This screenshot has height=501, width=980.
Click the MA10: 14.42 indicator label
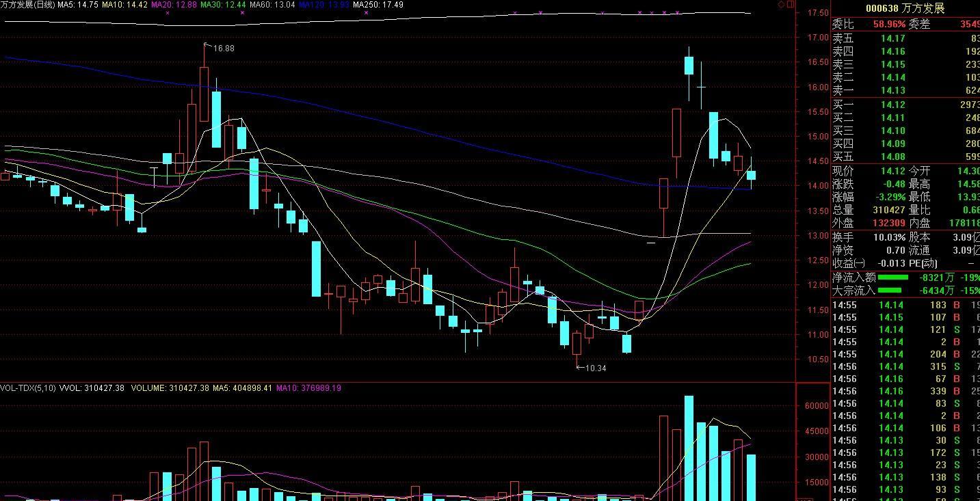coord(124,5)
